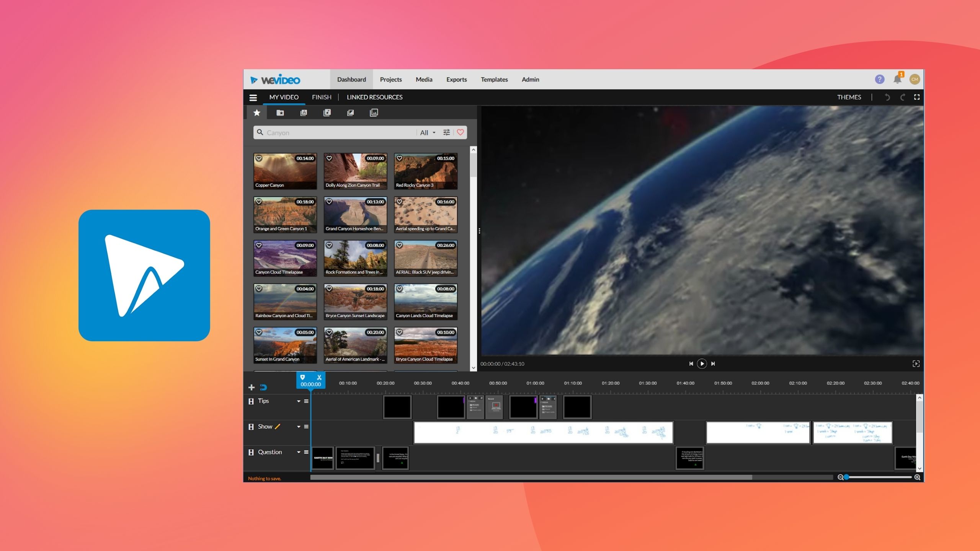980x551 pixels.
Task: Play the video preview
Action: click(x=702, y=364)
